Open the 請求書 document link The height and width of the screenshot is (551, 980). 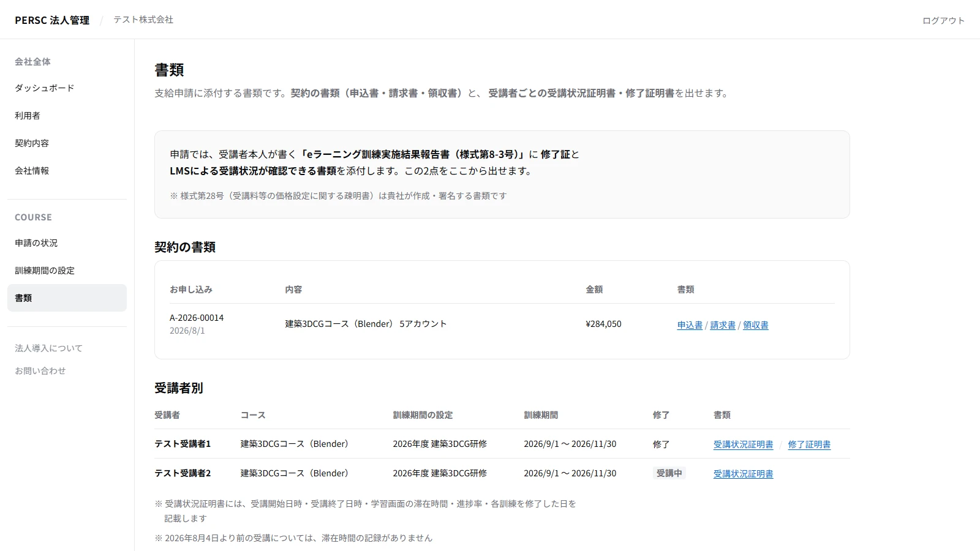(x=723, y=325)
